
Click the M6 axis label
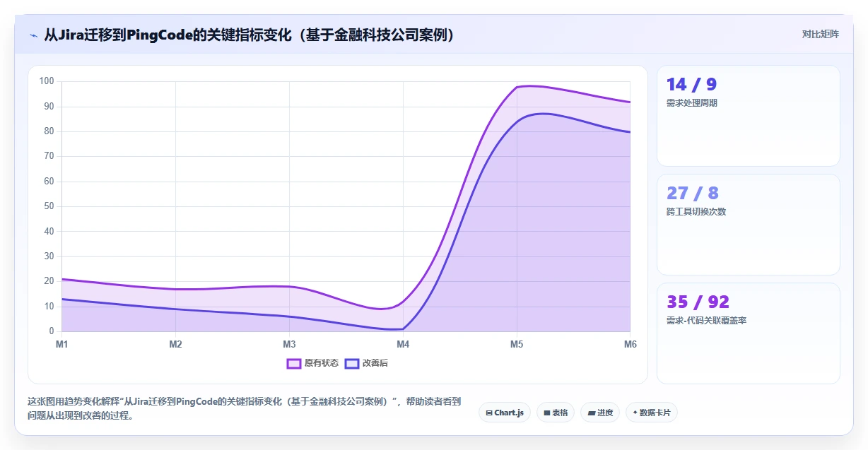pos(630,344)
